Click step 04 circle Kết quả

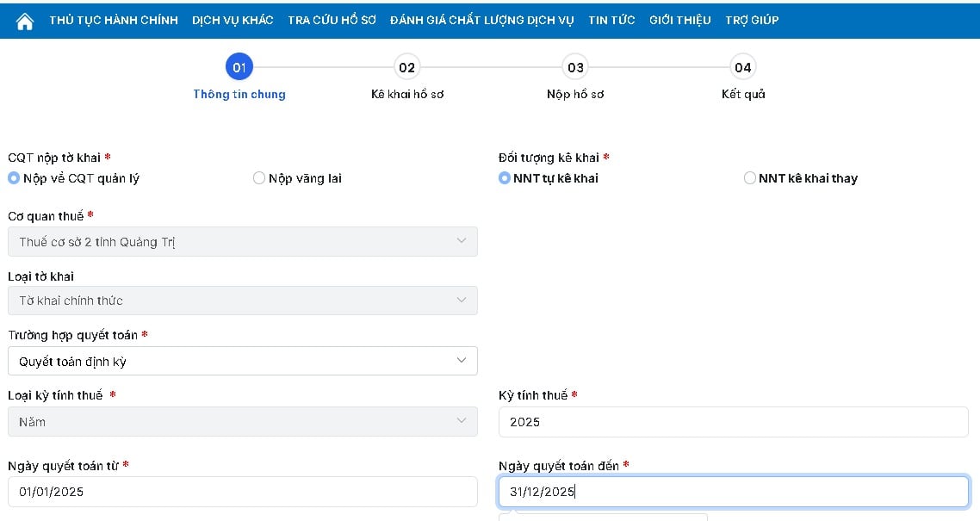(x=743, y=67)
